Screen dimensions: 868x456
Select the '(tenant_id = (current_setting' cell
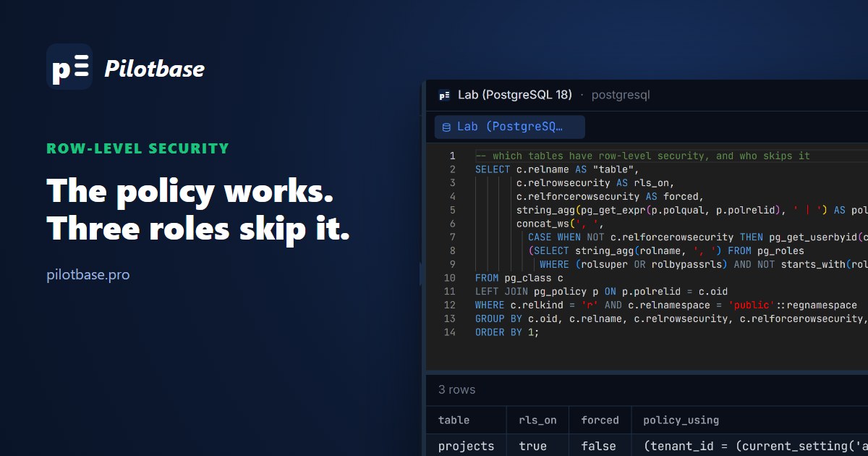pyautogui.click(x=750, y=446)
